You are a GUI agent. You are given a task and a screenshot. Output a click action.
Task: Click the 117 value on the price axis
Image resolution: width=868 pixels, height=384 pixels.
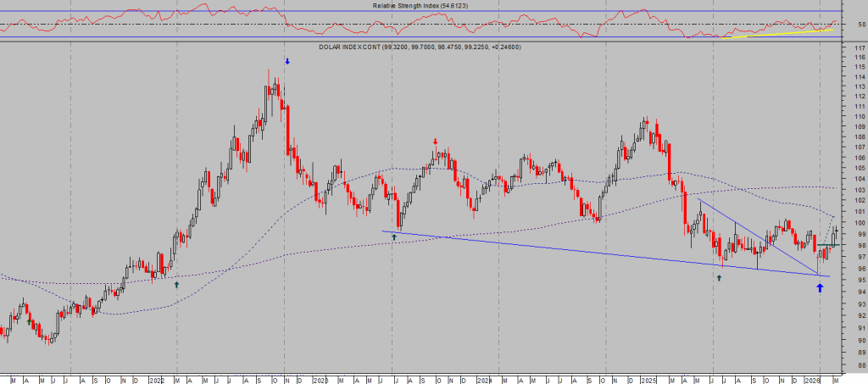(859, 47)
